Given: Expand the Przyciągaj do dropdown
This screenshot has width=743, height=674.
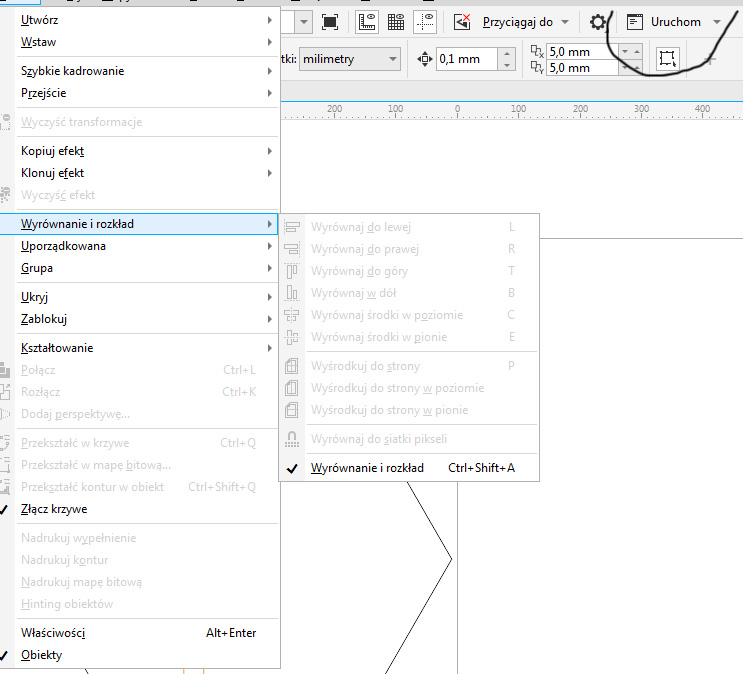Looking at the screenshot, I should [x=525, y=21].
